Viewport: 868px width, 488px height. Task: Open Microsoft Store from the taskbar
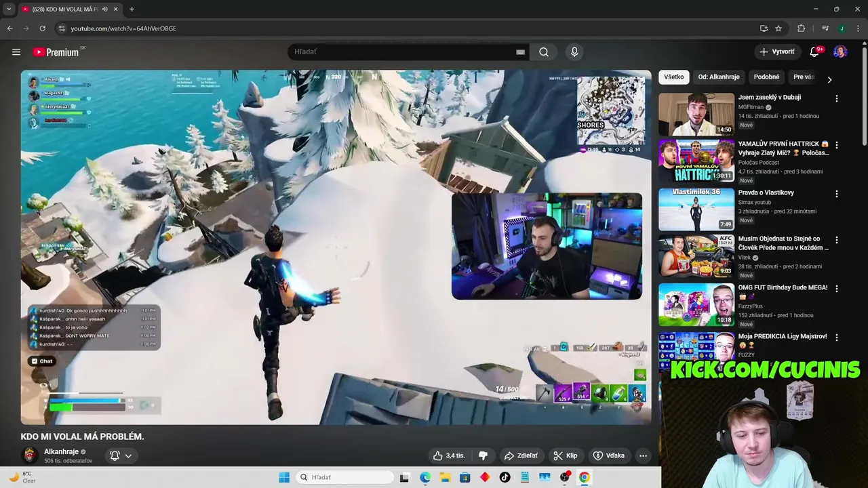click(x=465, y=477)
